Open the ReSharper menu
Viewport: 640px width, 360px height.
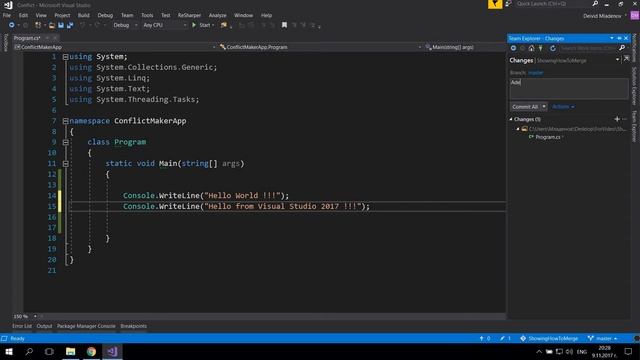click(189, 16)
